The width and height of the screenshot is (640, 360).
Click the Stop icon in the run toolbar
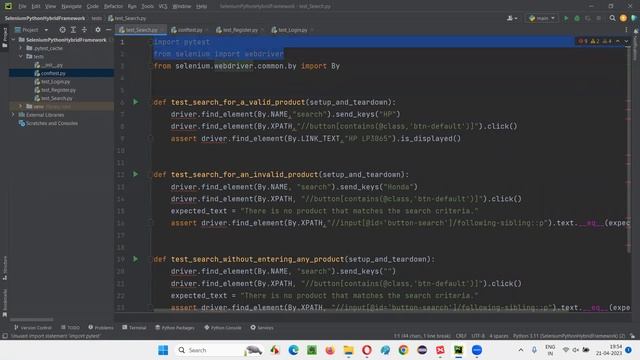point(598,18)
